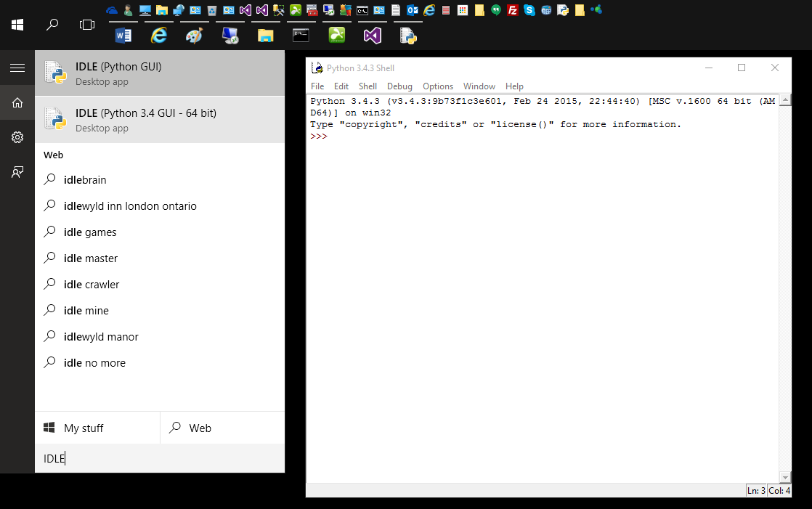Click the Python Shell title bar icon
This screenshot has height=509, width=812.
(x=317, y=68)
